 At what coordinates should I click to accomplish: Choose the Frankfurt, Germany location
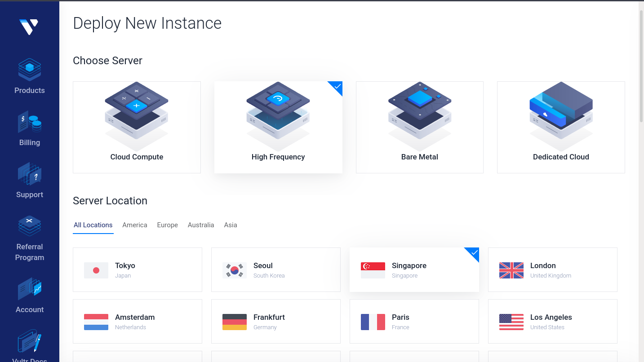pyautogui.click(x=276, y=322)
